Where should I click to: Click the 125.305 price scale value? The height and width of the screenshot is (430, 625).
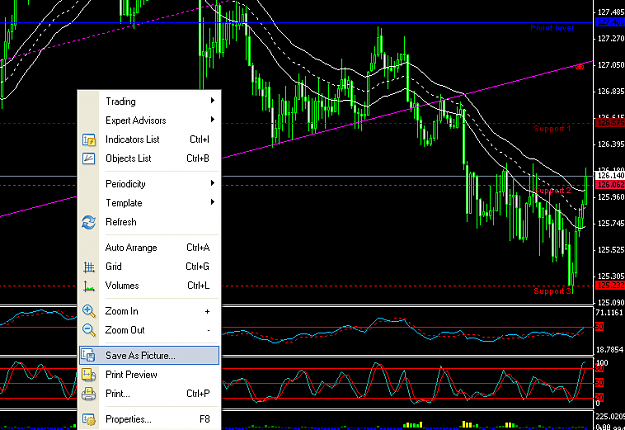coord(611,276)
